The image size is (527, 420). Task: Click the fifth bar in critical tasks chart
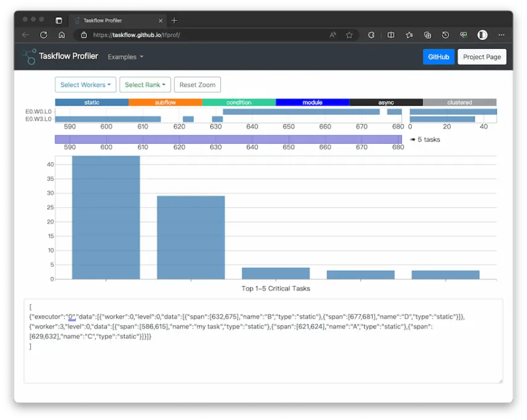[445, 274]
